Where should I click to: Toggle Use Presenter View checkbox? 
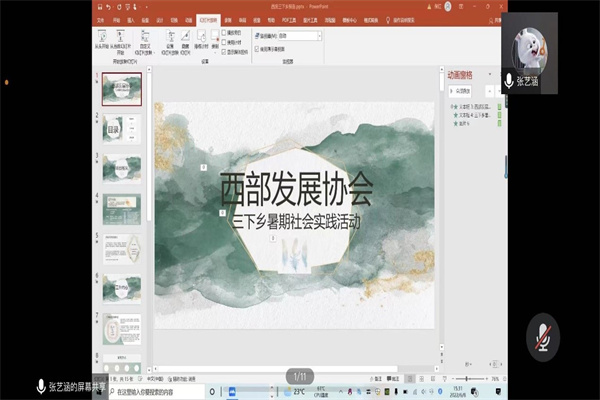click(259, 47)
